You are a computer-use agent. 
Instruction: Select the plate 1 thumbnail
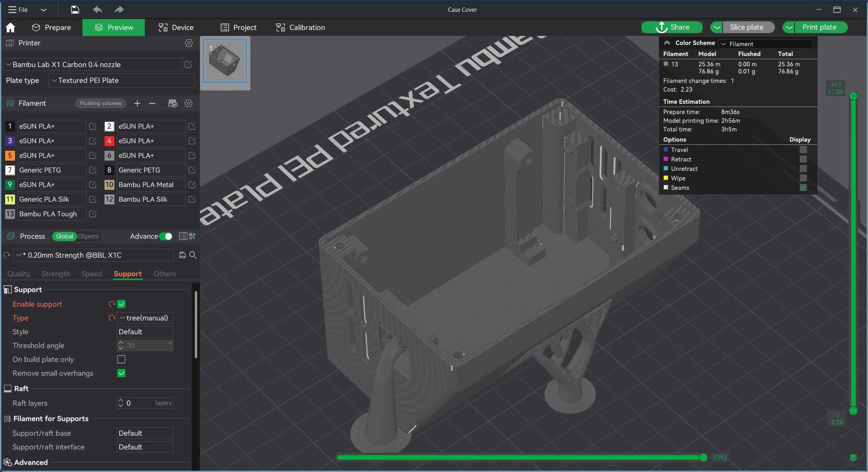(225, 61)
